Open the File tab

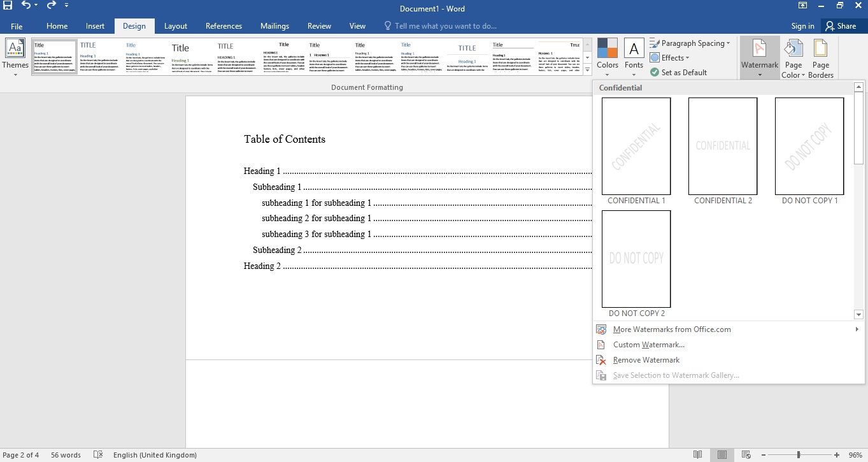[17, 26]
